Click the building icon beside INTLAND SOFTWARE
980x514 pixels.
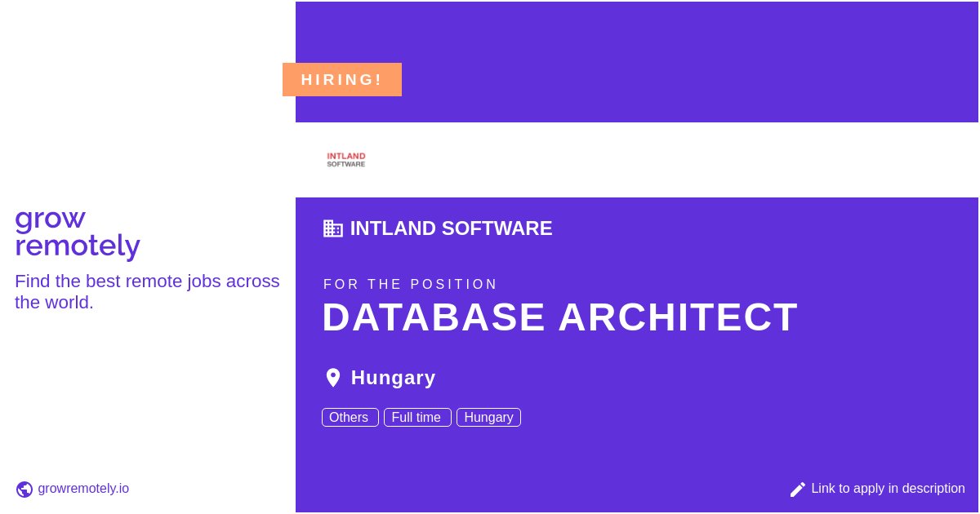(x=333, y=228)
